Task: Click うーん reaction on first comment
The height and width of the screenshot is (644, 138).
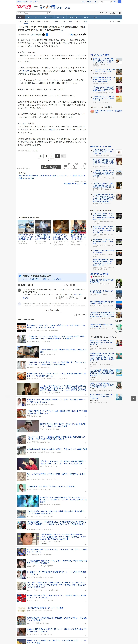Action: click(79, 298)
